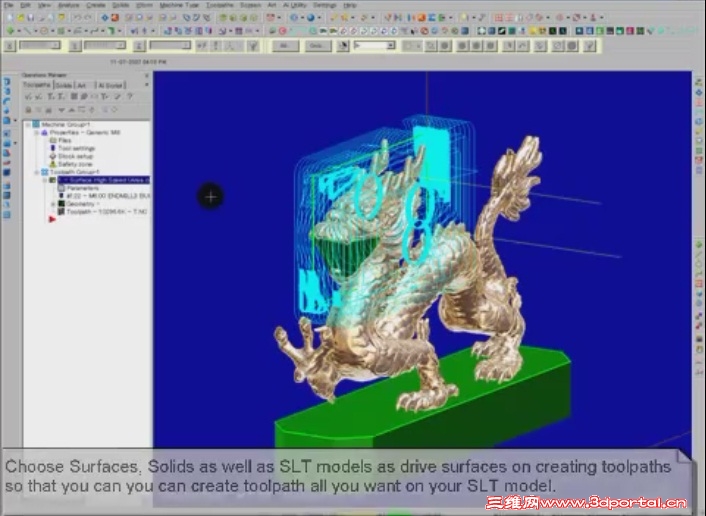
Task: Click the green rectangle creation icon
Action: click(x=60, y=31)
